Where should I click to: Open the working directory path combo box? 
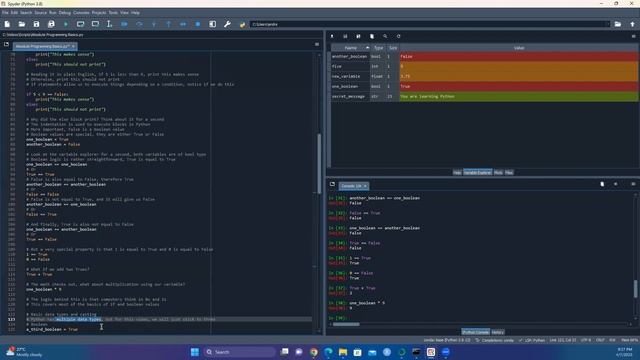[x=430, y=24]
